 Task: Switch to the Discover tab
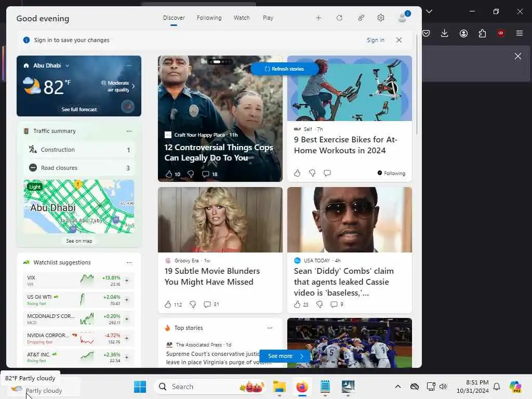click(x=174, y=18)
